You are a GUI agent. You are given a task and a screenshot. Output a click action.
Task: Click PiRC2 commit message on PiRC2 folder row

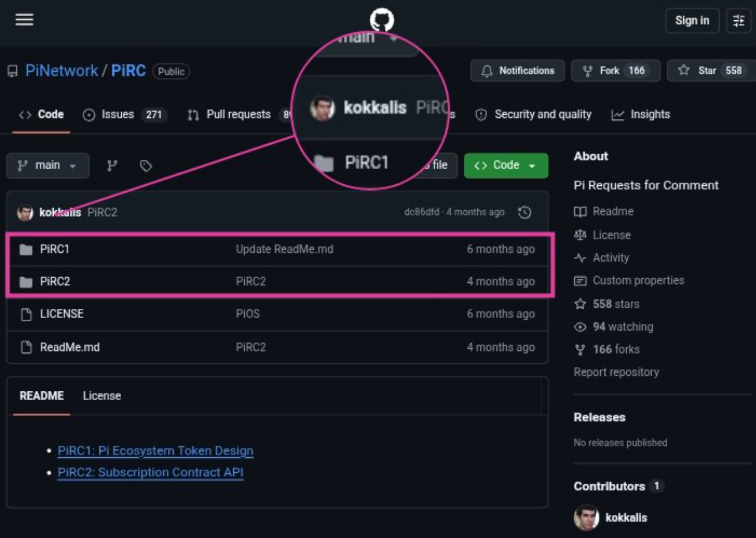pos(250,281)
